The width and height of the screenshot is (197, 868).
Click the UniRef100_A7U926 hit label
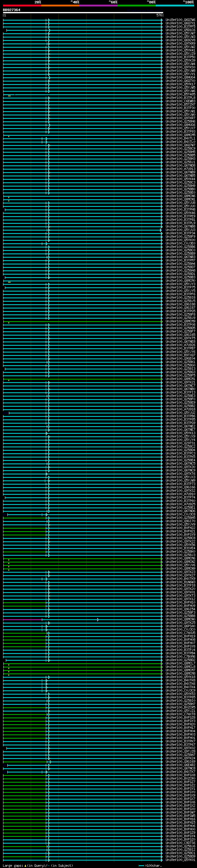point(180,345)
